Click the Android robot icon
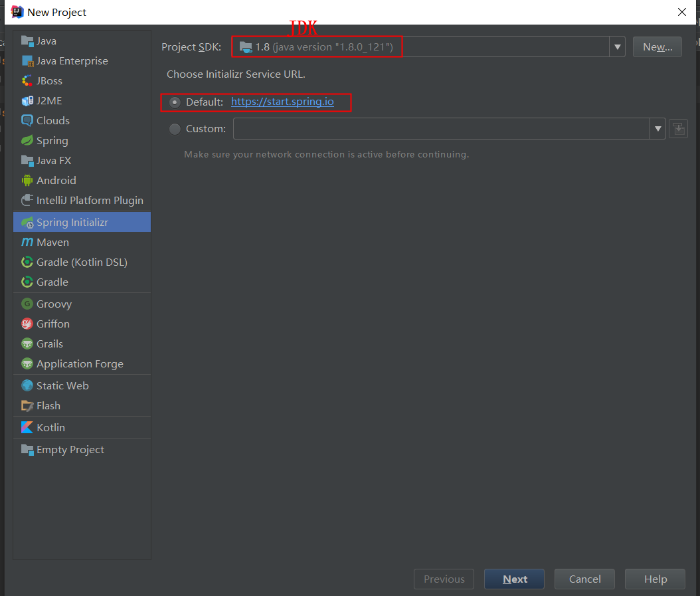The height and width of the screenshot is (596, 700). pyautogui.click(x=27, y=181)
